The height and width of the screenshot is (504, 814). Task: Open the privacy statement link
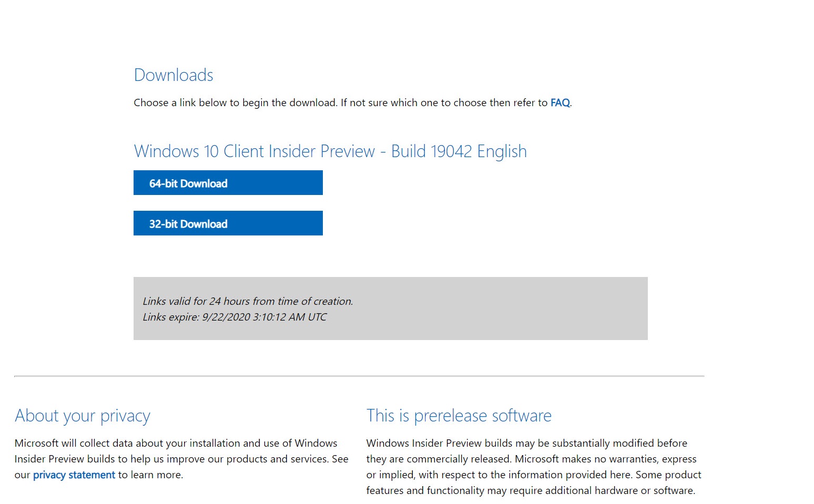[74, 475]
